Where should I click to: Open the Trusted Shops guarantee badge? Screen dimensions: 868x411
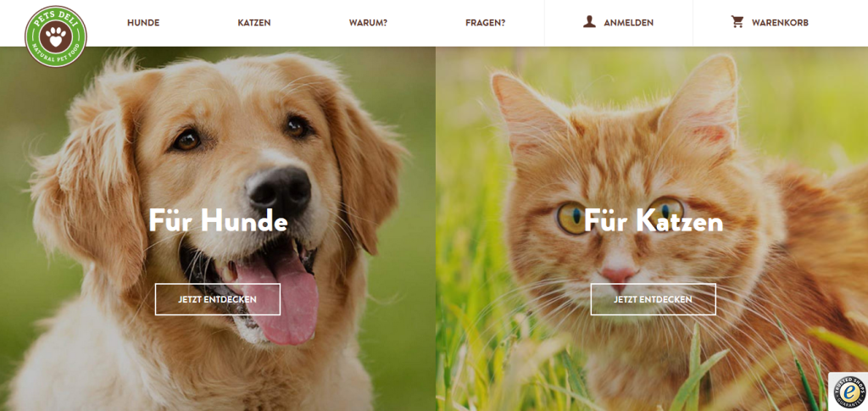848,391
